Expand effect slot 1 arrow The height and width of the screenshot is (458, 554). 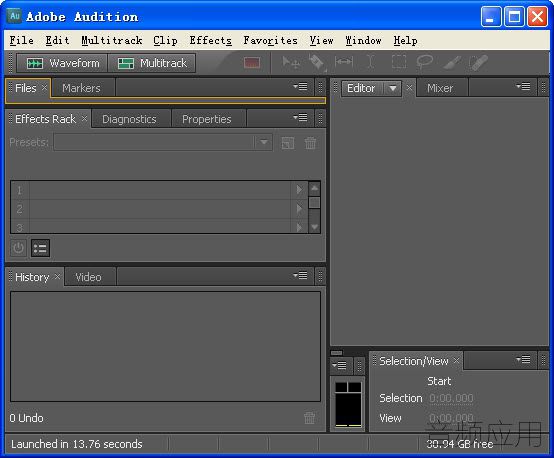299,190
